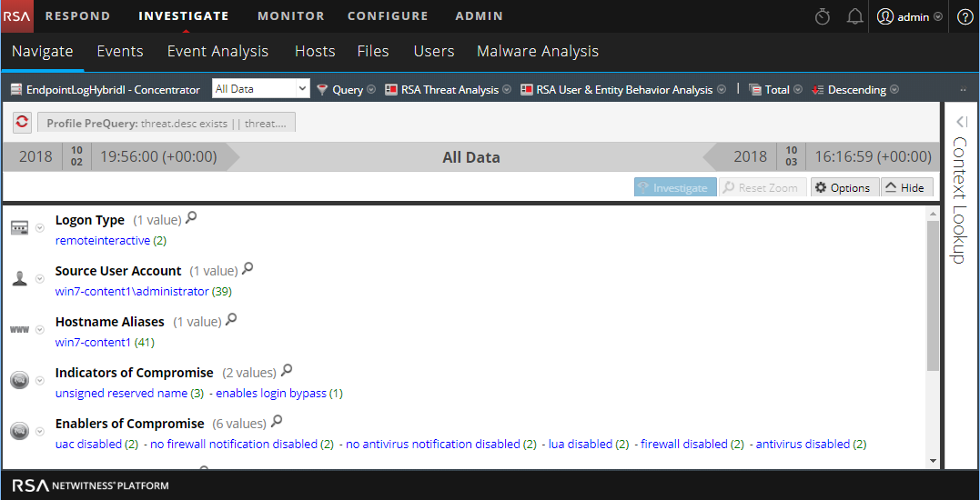Open the help question mark icon

pyautogui.click(x=965, y=16)
